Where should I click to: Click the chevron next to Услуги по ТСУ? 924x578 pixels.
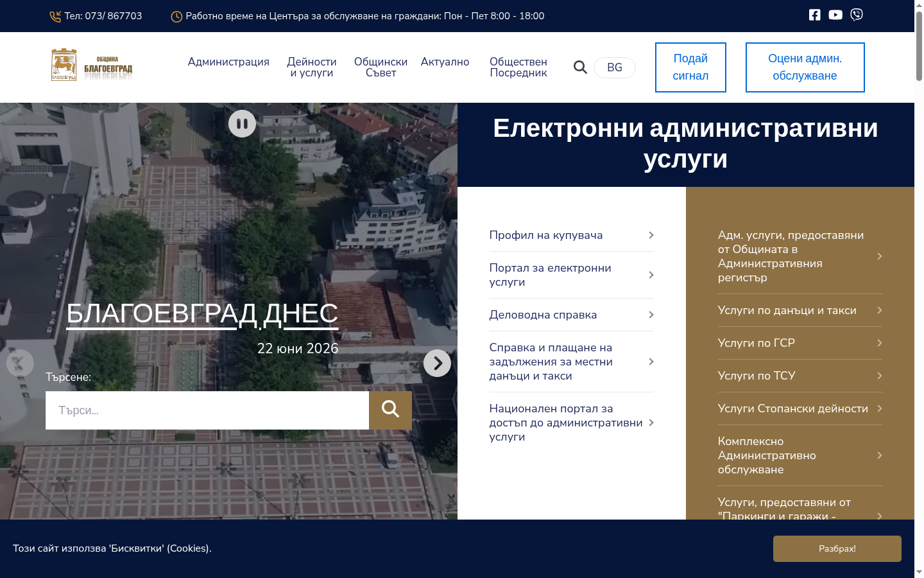(879, 376)
